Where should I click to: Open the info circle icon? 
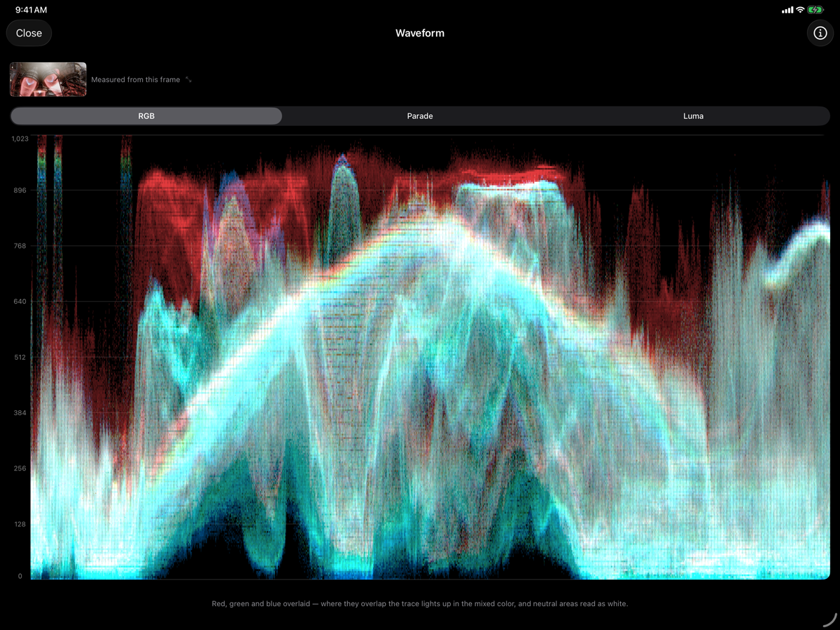pyautogui.click(x=820, y=33)
